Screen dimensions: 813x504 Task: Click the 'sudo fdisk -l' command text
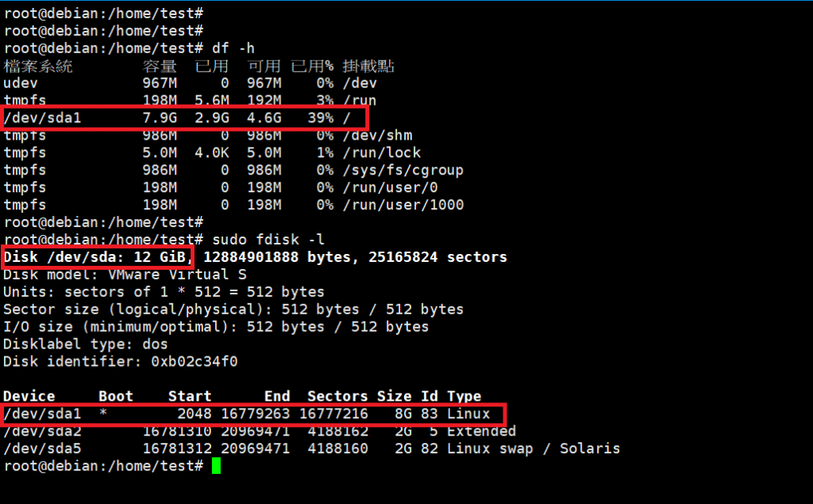pos(268,240)
